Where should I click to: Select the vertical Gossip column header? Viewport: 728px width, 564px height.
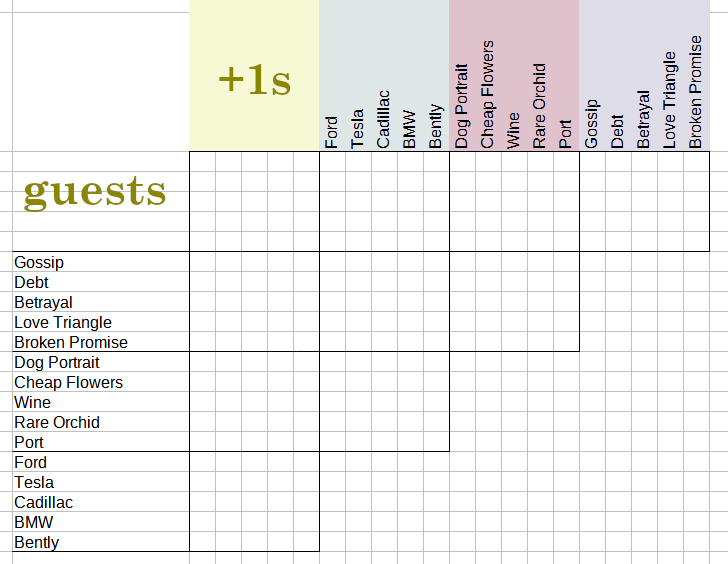click(592, 124)
